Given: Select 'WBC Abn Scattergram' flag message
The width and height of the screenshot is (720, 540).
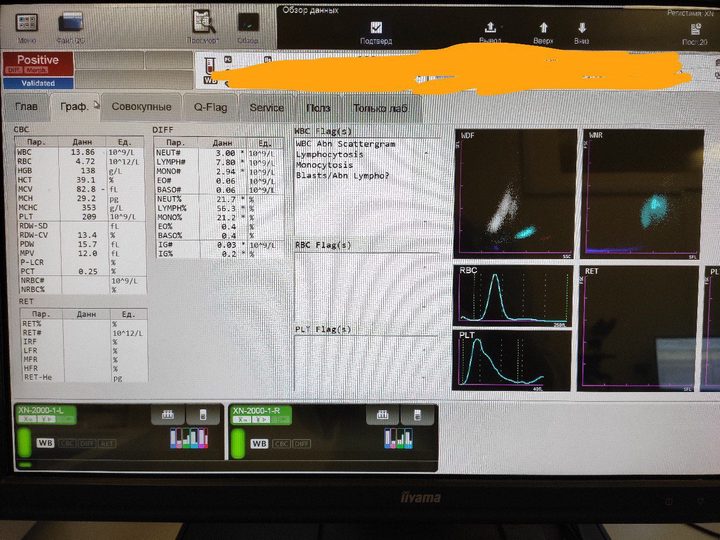Looking at the screenshot, I should [345, 144].
